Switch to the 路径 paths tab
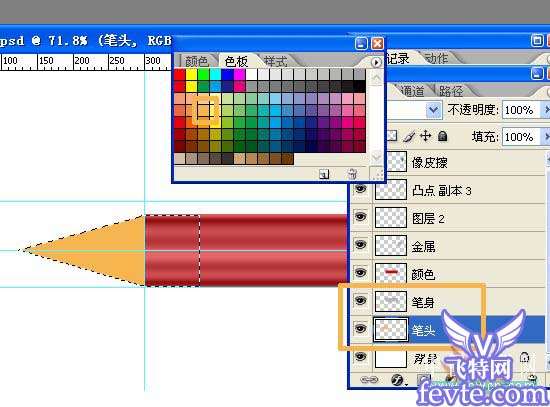The height and width of the screenshot is (407, 550). 451,91
